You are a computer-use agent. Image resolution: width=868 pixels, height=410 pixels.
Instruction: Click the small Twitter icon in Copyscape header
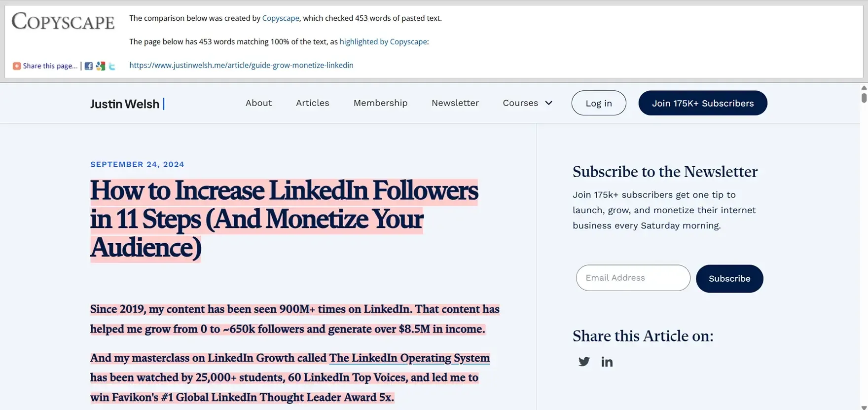(x=112, y=66)
